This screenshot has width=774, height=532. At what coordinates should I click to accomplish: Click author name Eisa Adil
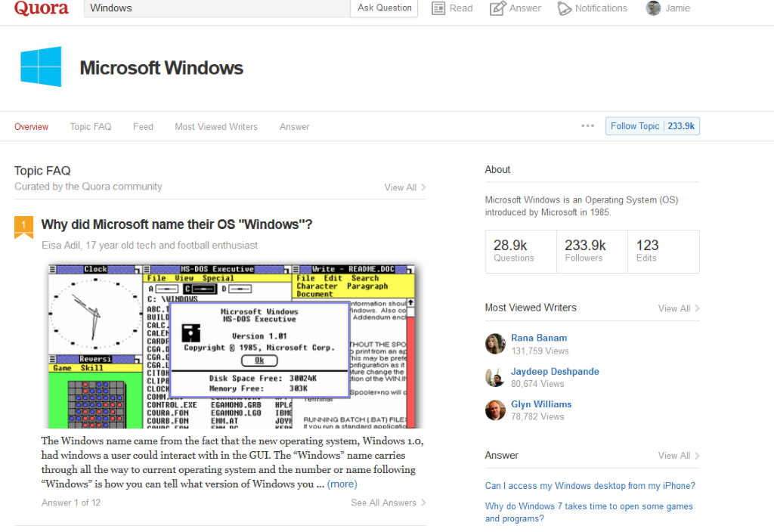coord(60,246)
